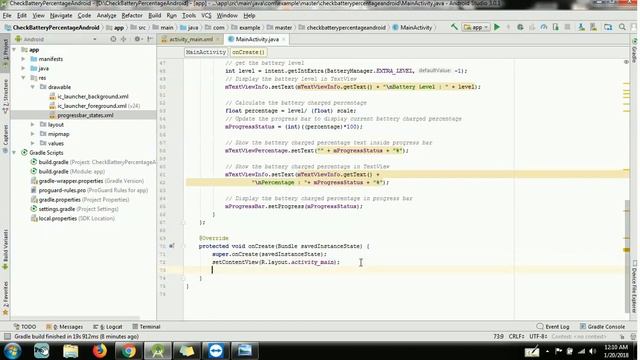Screen dimensions: 640x360
Task: Toggle the Gradle side tab on right
Action: pyautogui.click(x=634, y=51)
